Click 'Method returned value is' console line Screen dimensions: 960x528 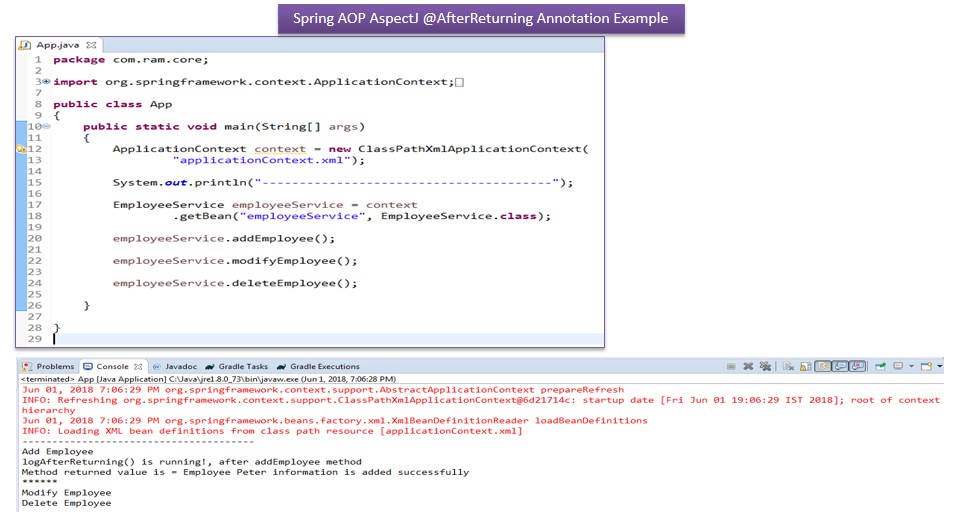[246, 472]
